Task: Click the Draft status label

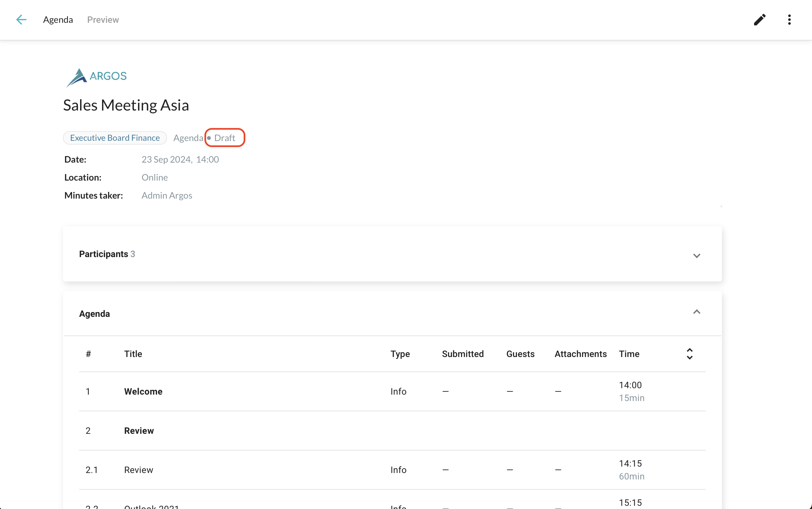Action: point(225,138)
